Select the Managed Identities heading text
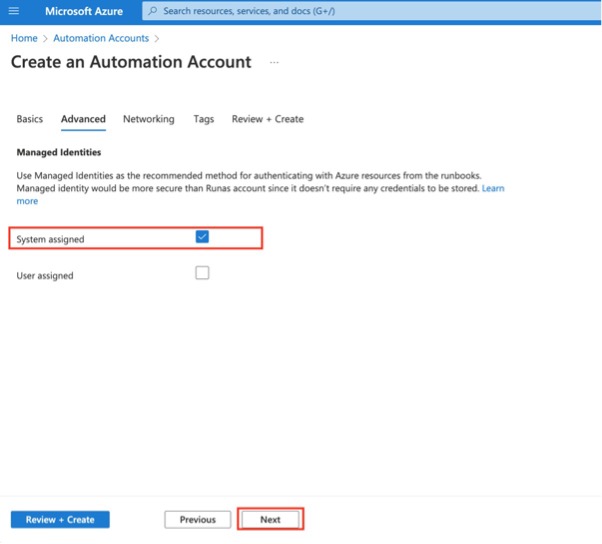The width and height of the screenshot is (602, 544). (x=59, y=152)
